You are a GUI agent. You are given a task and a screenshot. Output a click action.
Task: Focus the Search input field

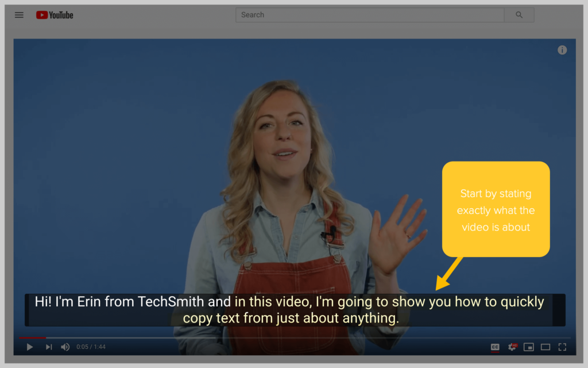pyautogui.click(x=370, y=15)
